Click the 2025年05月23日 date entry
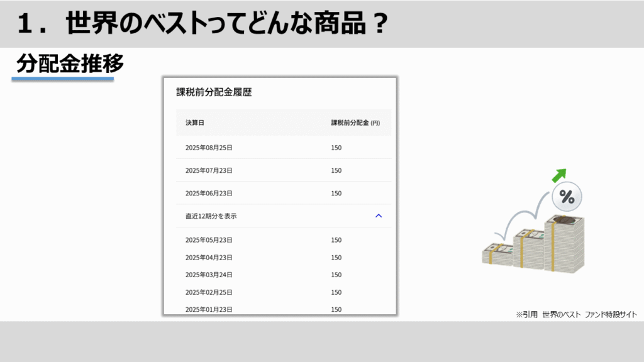Viewport: 644px width, 362px height. point(209,240)
